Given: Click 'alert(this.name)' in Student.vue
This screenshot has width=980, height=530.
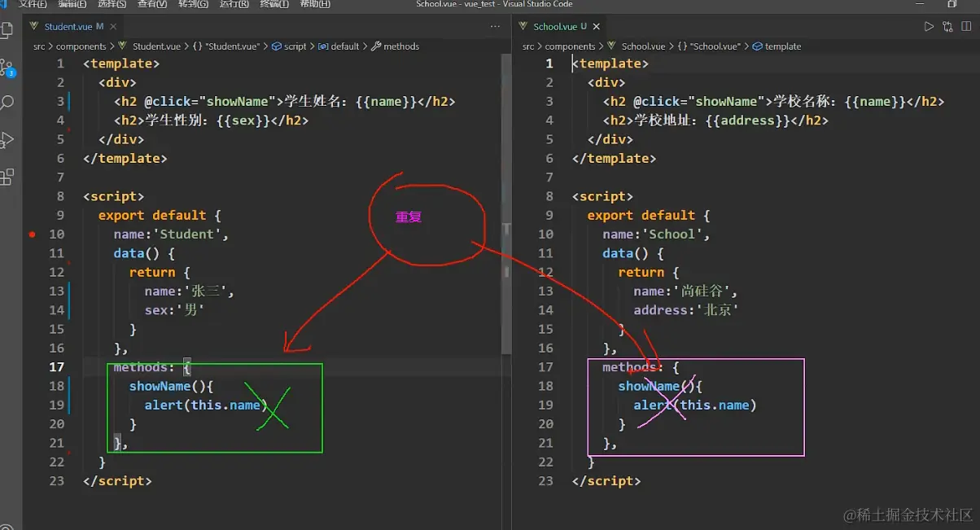Looking at the screenshot, I should point(206,405).
